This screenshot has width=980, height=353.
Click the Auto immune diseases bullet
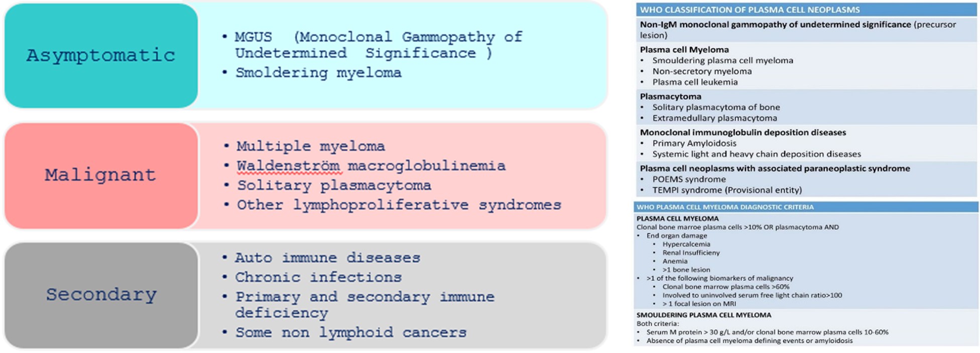(328, 258)
